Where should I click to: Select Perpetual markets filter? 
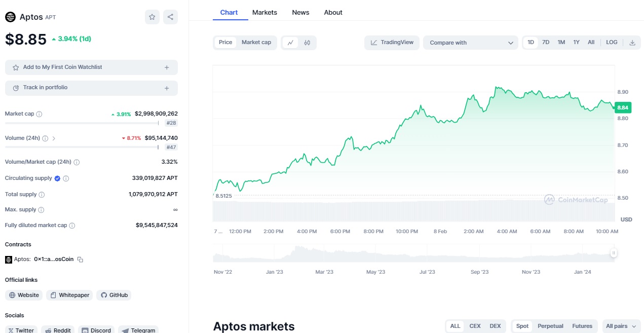point(551,326)
